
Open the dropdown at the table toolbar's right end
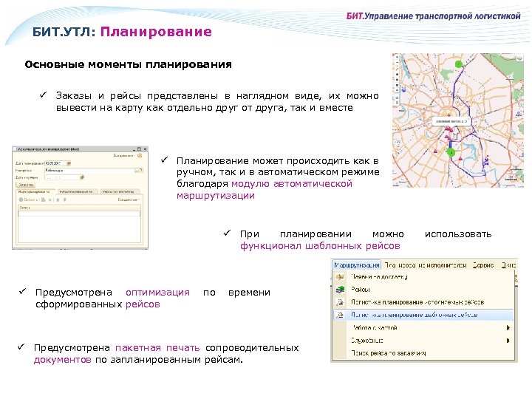click(x=129, y=199)
